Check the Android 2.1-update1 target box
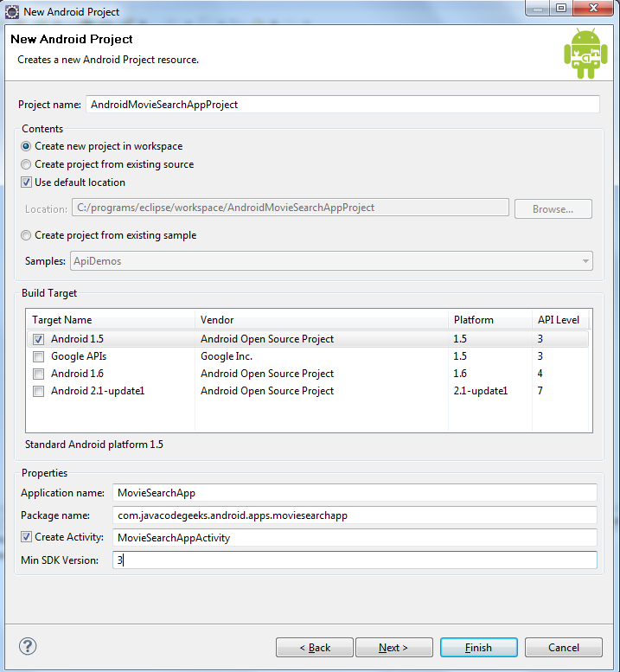The height and width of the screenshot is (672, 620). [x=39, y=391]
